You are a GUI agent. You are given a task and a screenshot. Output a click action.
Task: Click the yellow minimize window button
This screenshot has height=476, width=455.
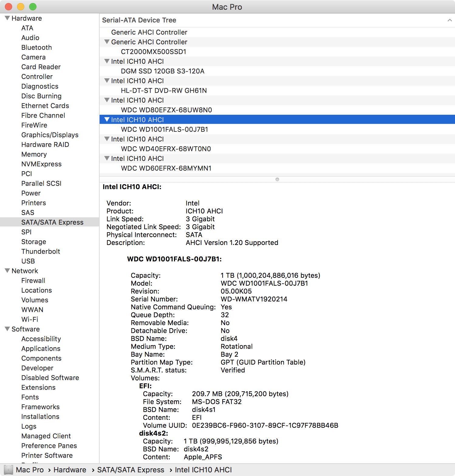[x=21, y=7]
